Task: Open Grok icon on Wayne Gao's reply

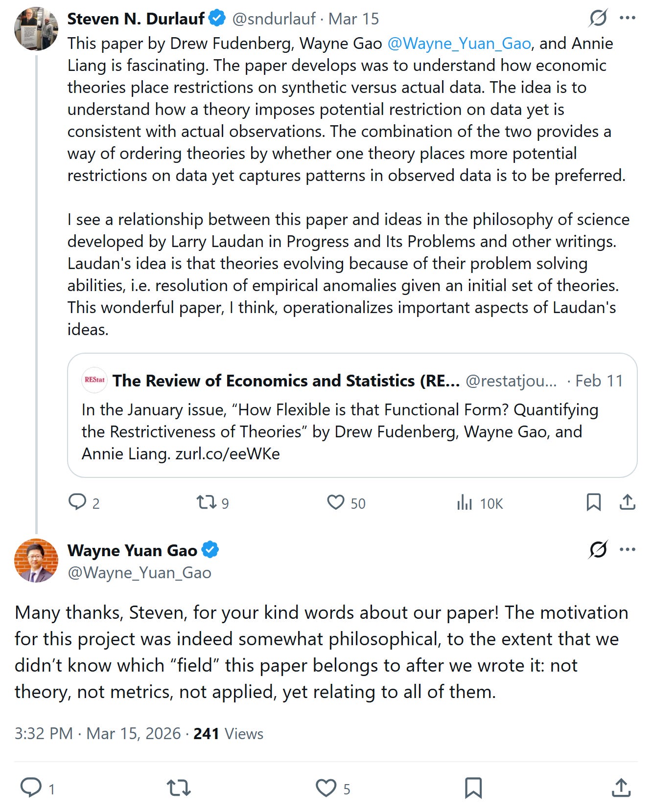Action: tap(598, 550)
